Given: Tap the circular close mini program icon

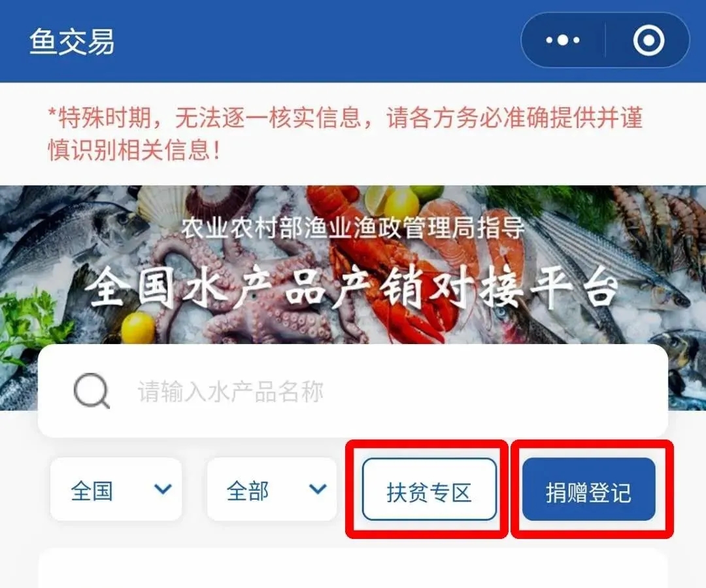Looking at the screenshot, I should tap(648, 40).
